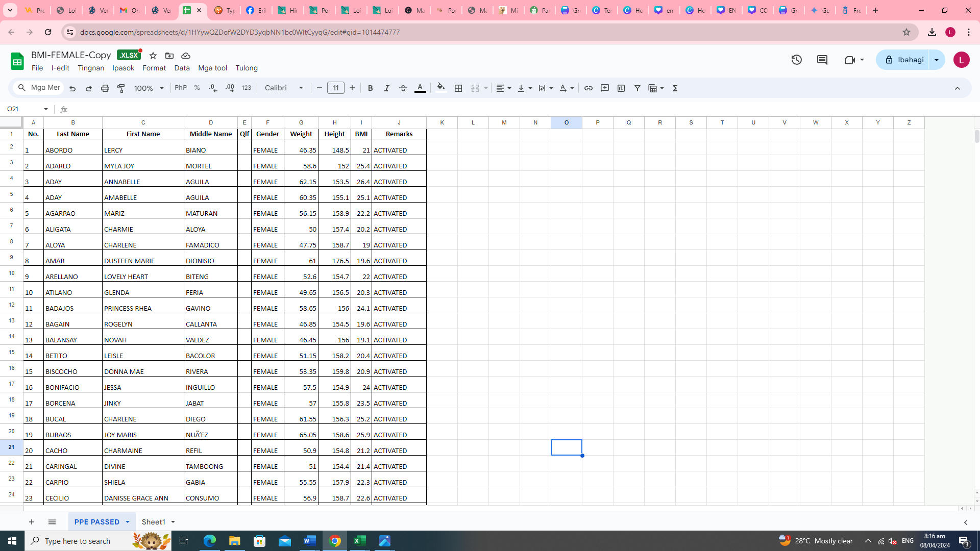Apply percent format to the selection
This screenshot has height=551, width=980.
197,88
